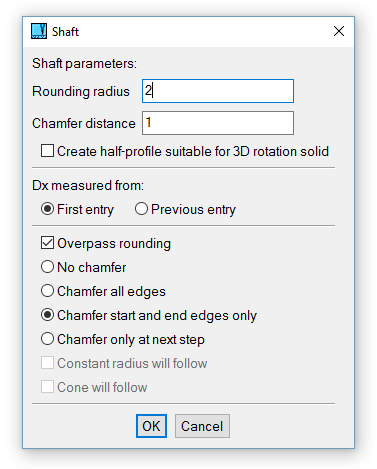
Task: Focus the Rounding radius input field
Action: (x=218, y=91)
